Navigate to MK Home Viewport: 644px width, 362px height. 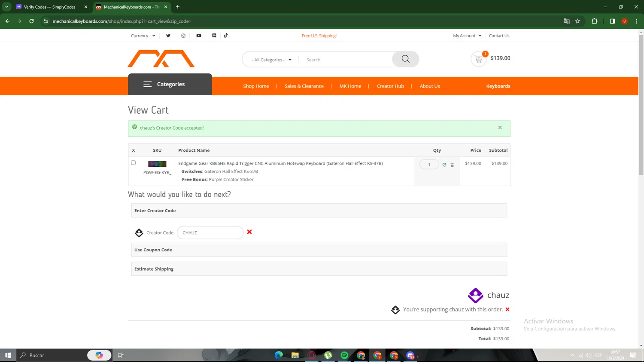(350, 86)
